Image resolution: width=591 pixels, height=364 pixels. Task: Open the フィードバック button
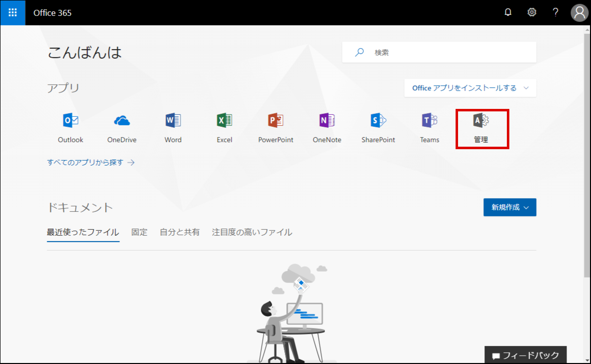(x=525, y=355)
